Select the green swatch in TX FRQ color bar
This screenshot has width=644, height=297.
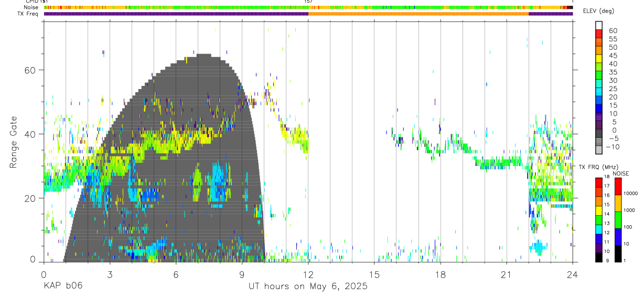pyautogui.click(x=598, y=219)
